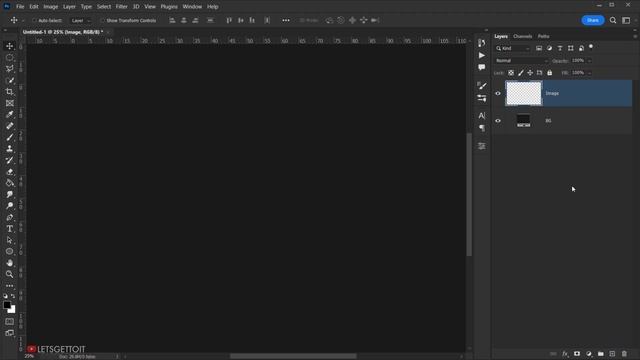Open the Image menu
Viewport: 640px width, 360px height.
pos(51,7)
